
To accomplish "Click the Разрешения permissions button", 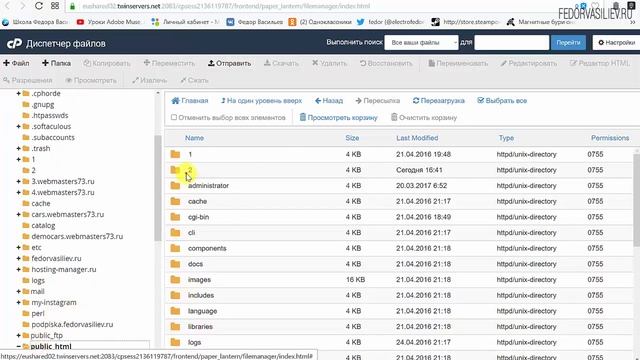I will 28,80.
